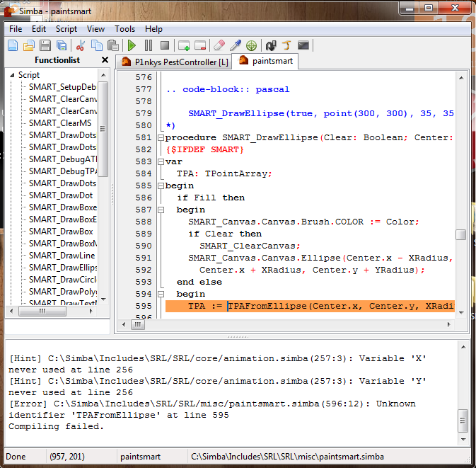Select the color picker eyedropper tool
Screen dimensions: 476x468
[236, 45]
